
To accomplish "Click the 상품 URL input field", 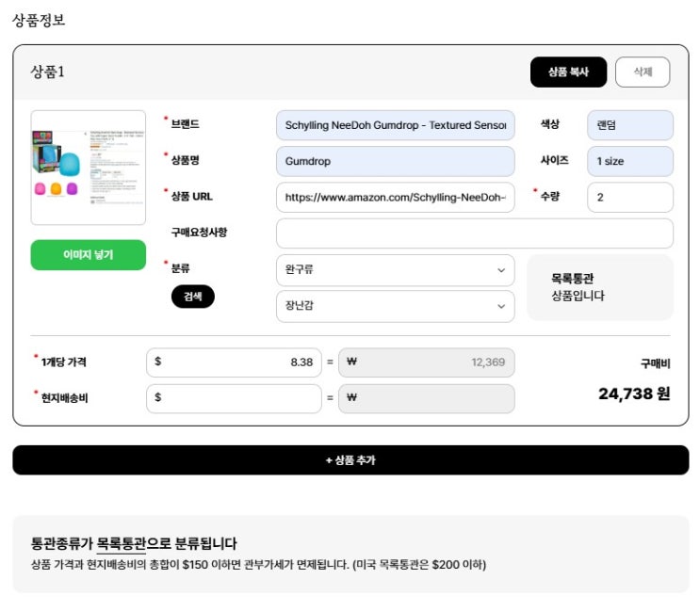I will coord(395,197).
